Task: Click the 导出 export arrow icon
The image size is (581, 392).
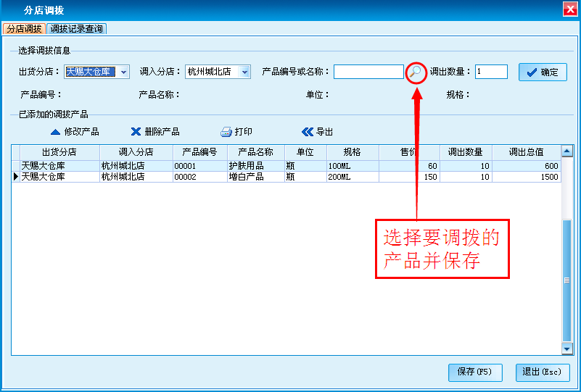Action: click(x=307, y=132)
